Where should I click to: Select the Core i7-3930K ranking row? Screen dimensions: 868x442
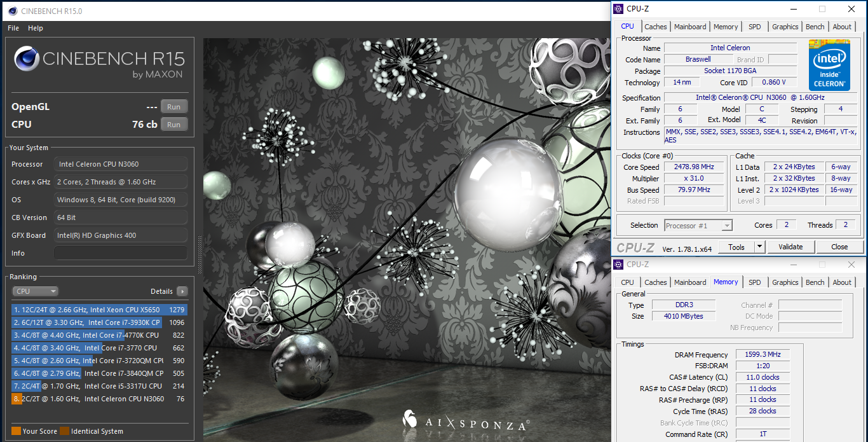[100, 322]
